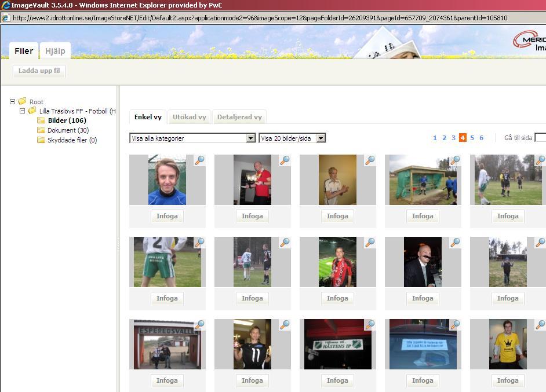Click Infoga under blue-shirted goalkeeper photo
Viewport: 546px width, 392px height.
click(x=167, y=216)
